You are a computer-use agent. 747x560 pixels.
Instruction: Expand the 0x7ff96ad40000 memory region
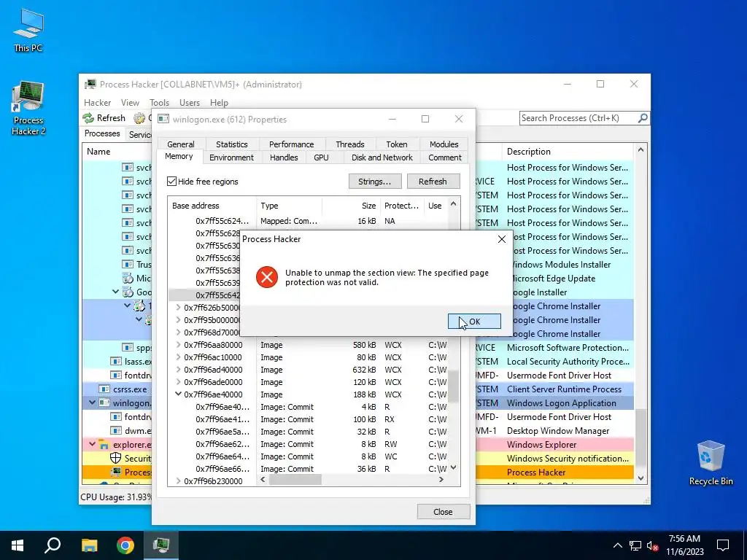[x=178, y=370]
